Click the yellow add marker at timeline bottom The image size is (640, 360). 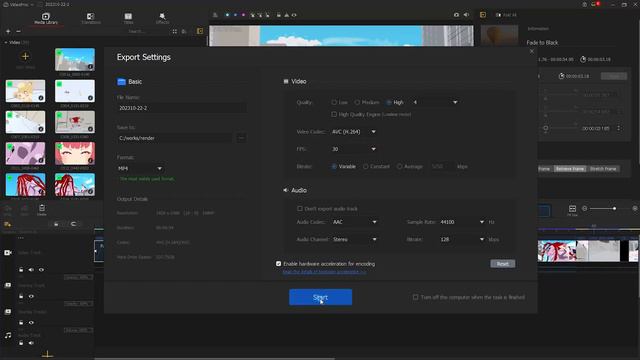[47, 354]
